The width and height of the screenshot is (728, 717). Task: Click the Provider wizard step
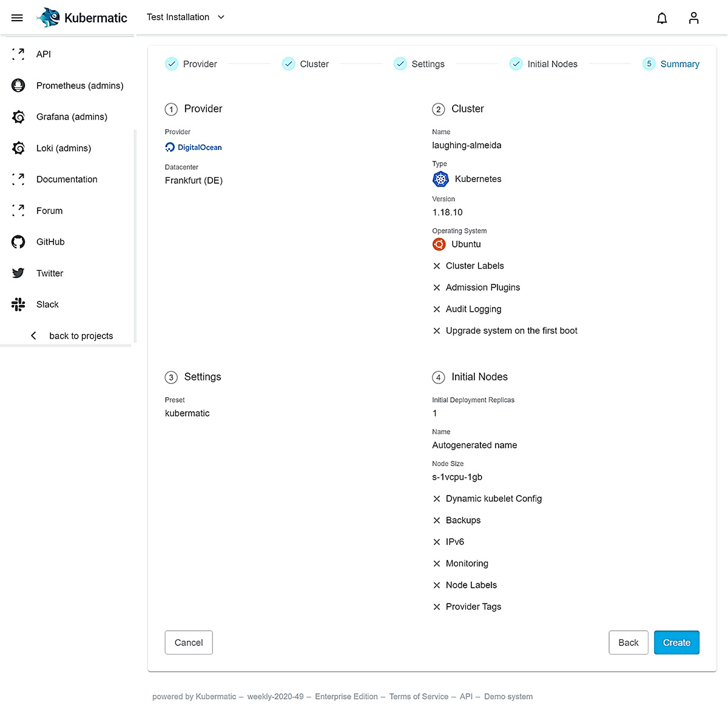[191, 64]
